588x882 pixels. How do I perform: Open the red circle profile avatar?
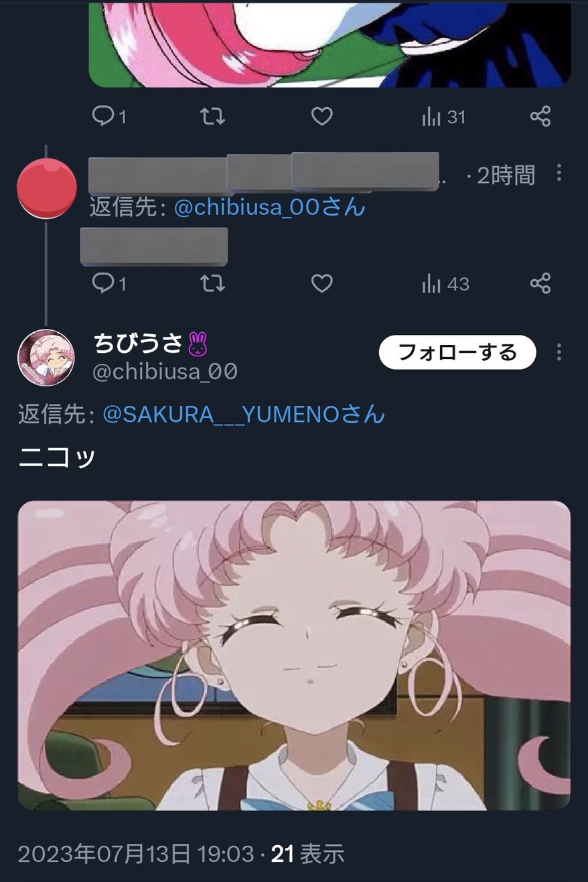[x=46, y=188]
